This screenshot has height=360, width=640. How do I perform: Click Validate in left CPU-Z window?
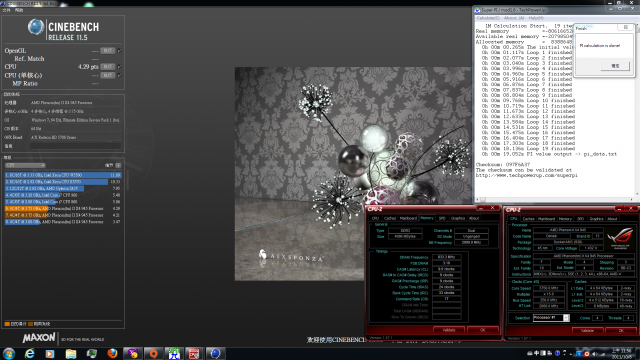point(449,330)
